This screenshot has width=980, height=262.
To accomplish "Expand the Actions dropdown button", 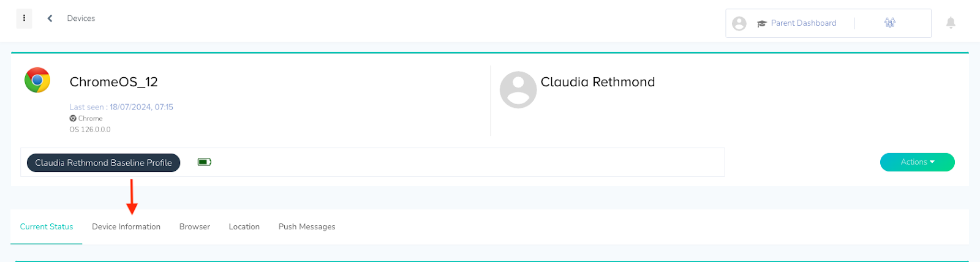I will 917,162.
